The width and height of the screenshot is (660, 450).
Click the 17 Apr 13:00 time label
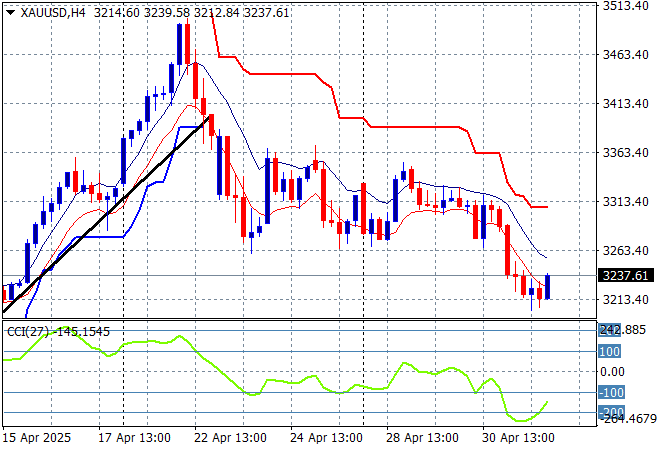click(134, 438)
